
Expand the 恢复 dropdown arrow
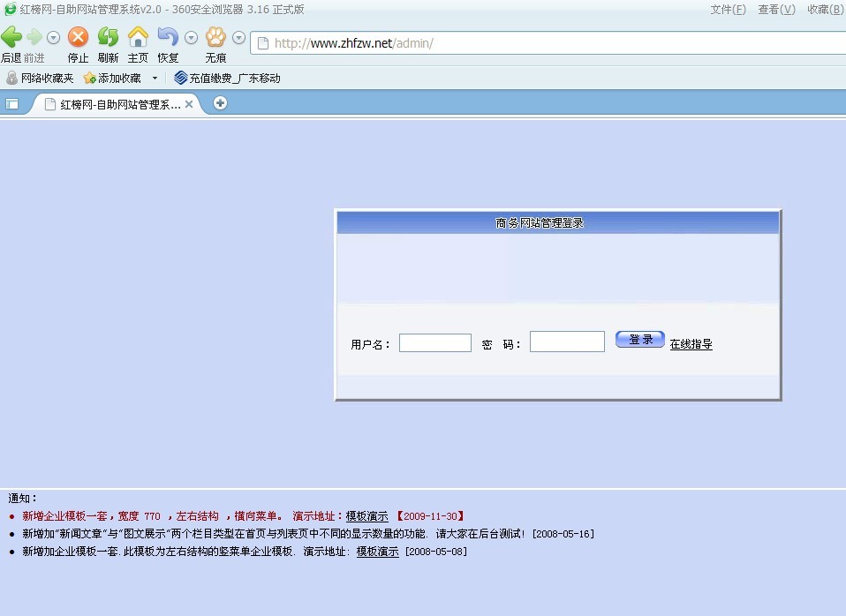tap(191, 38)
